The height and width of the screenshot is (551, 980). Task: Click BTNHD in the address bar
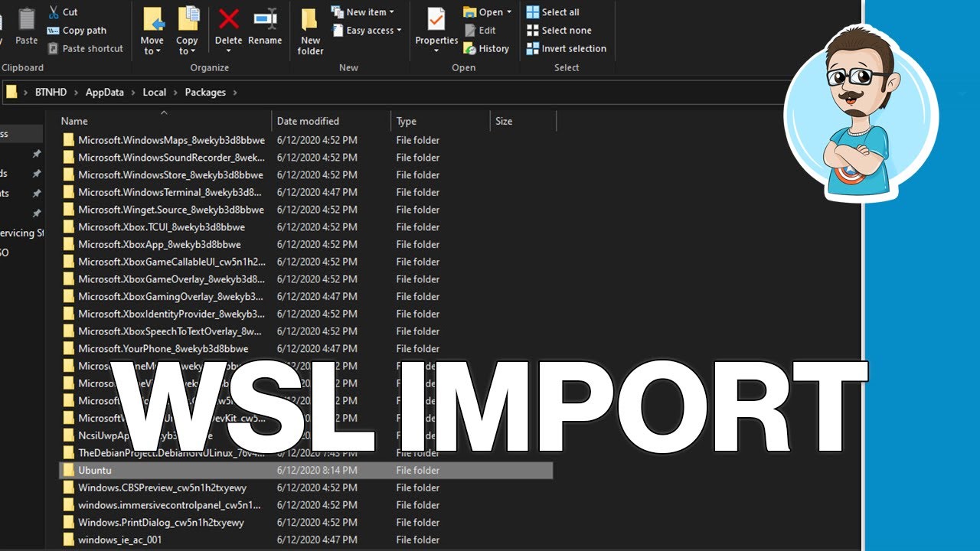(51, 92)
